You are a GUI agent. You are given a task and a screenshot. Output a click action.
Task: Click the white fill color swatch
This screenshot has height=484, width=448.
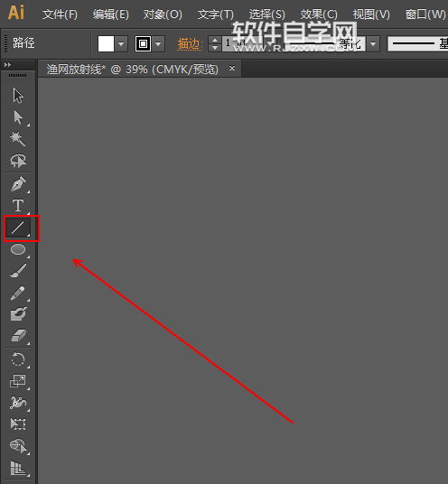pos(106,44)
